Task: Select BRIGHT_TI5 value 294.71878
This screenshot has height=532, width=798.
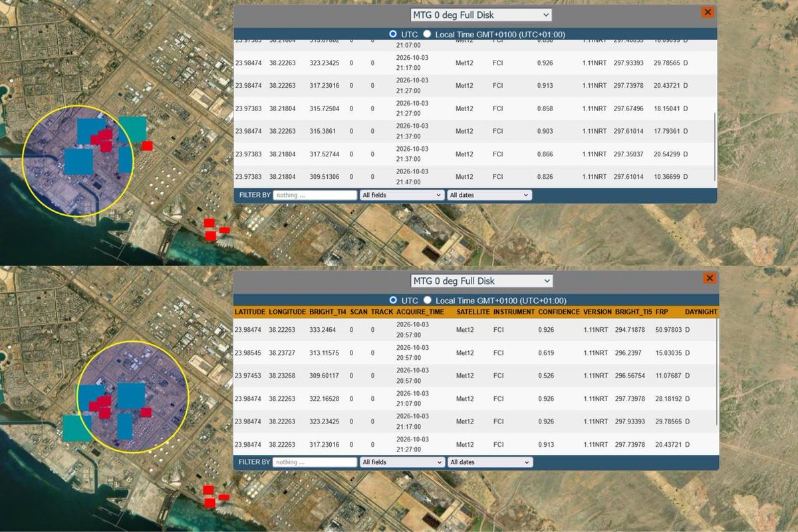Action: (630, 330)
